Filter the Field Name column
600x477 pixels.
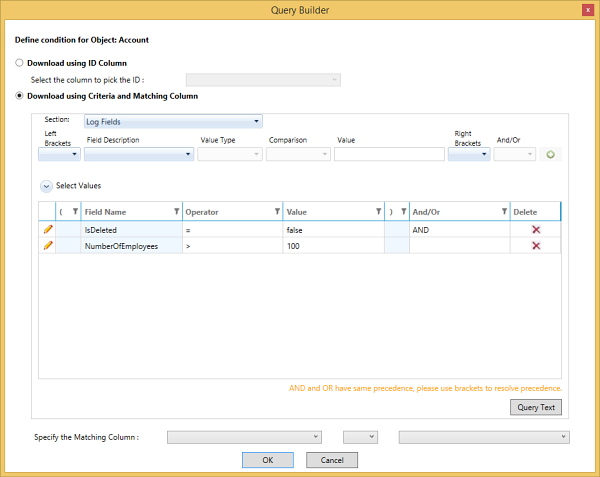(176, 212)
